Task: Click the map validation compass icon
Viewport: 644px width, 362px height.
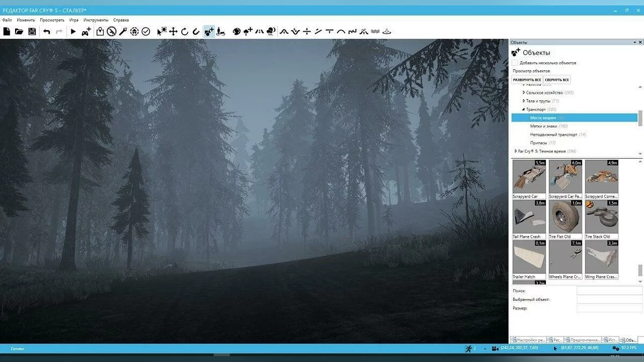Action: point(112,32)
